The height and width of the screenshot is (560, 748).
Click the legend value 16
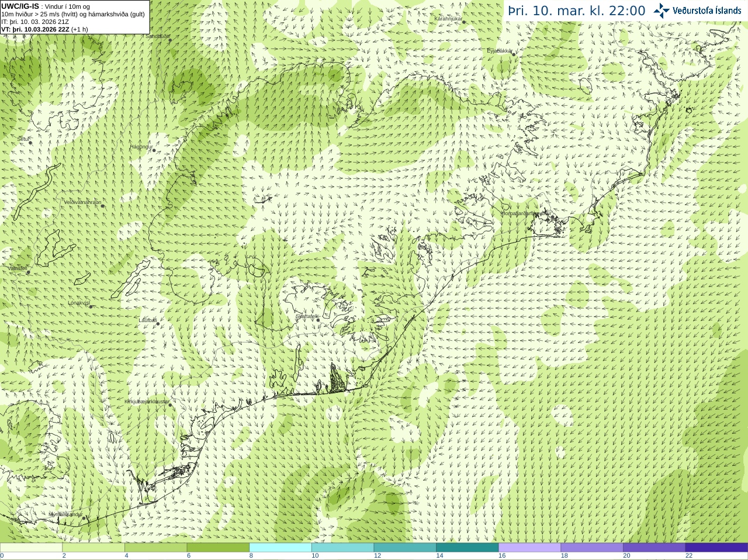pyautogui.click(x=502, y=556)
